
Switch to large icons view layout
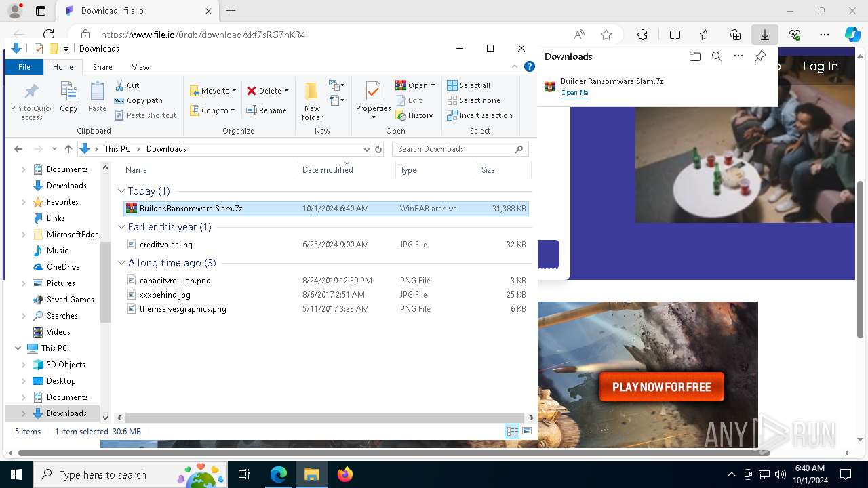coord(527,431)
